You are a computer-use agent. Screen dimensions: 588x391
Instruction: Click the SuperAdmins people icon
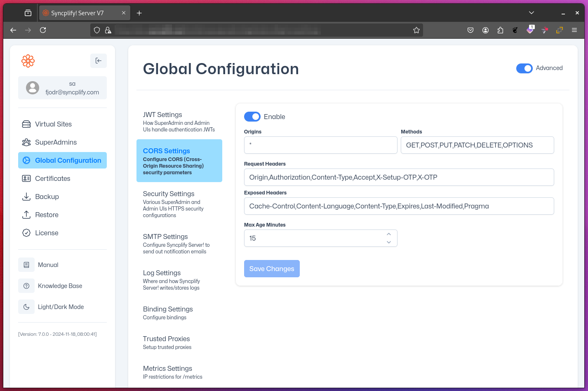(x=26, y=142)
